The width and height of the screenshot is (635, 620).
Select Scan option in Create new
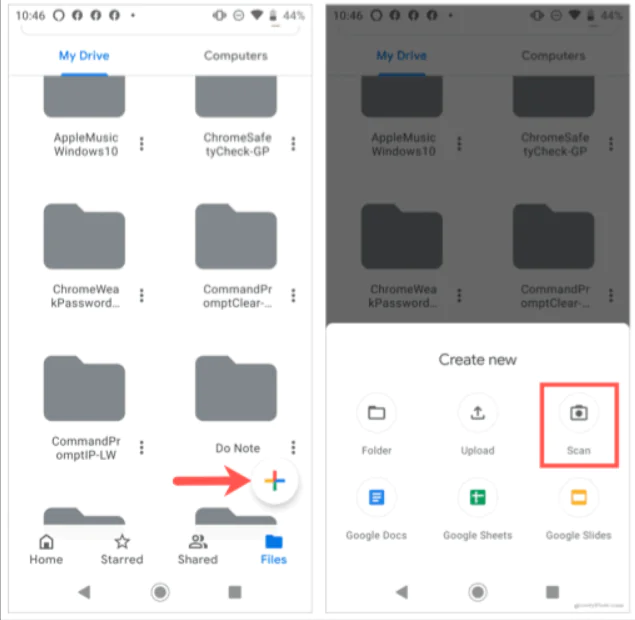(x=578, y=426)
